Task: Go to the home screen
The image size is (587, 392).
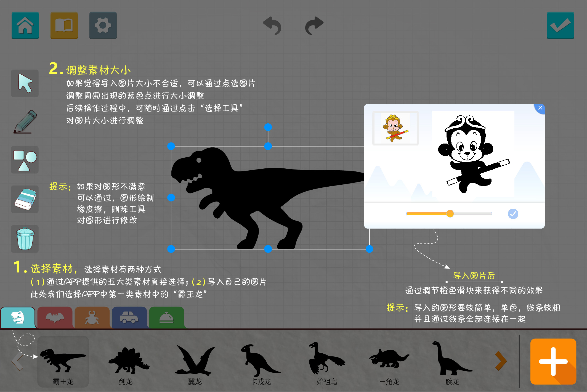Action: (x=25, y=25)
